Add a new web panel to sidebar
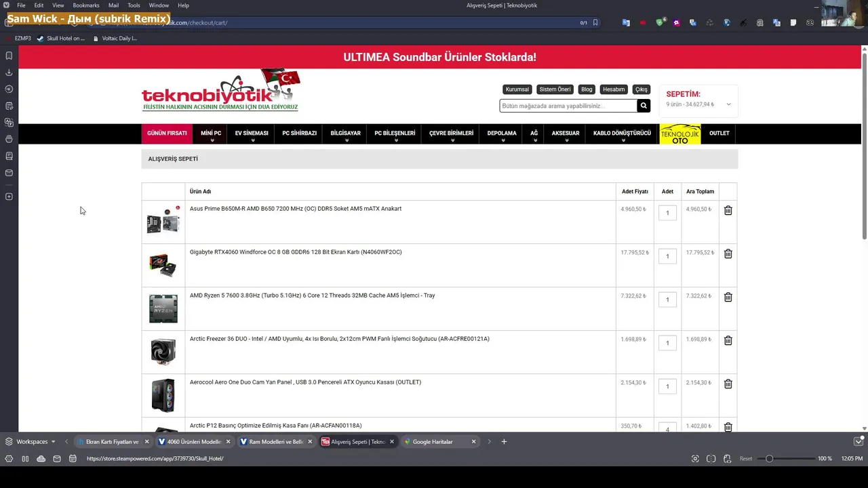The width and height of the screenshot is (868, 488). (9, 197)
